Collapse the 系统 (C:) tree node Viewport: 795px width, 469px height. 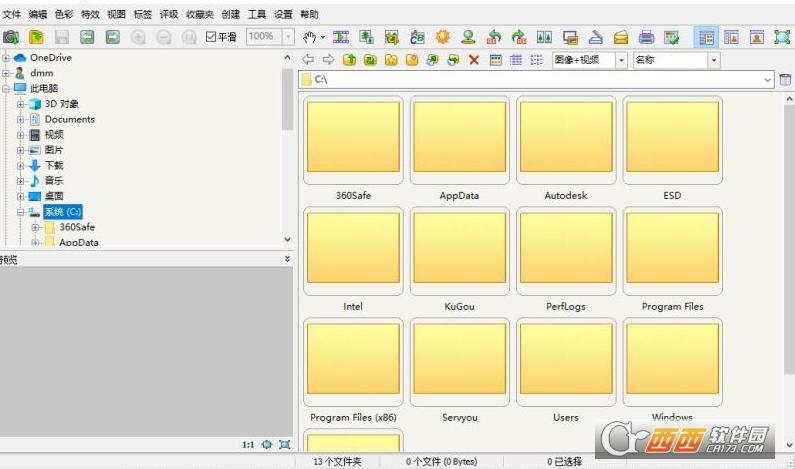20,212
